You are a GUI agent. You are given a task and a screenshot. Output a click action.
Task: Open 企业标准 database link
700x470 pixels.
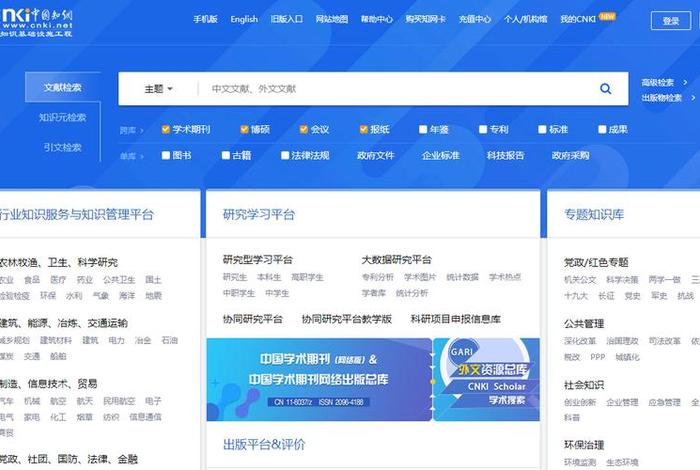coord(441,155)
